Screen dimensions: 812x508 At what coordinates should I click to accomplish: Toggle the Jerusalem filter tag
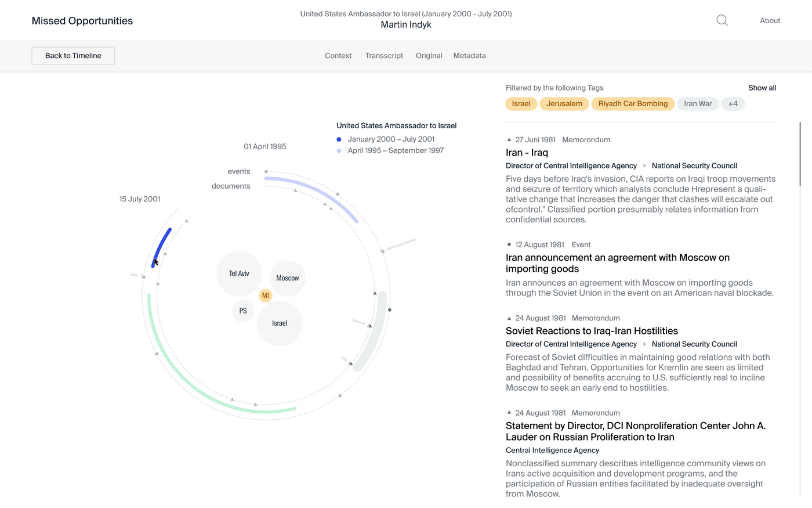[x=564, y=104]
